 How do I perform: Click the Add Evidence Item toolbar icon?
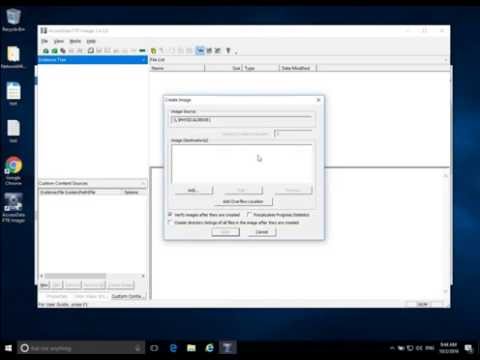[x=46, y=51]
